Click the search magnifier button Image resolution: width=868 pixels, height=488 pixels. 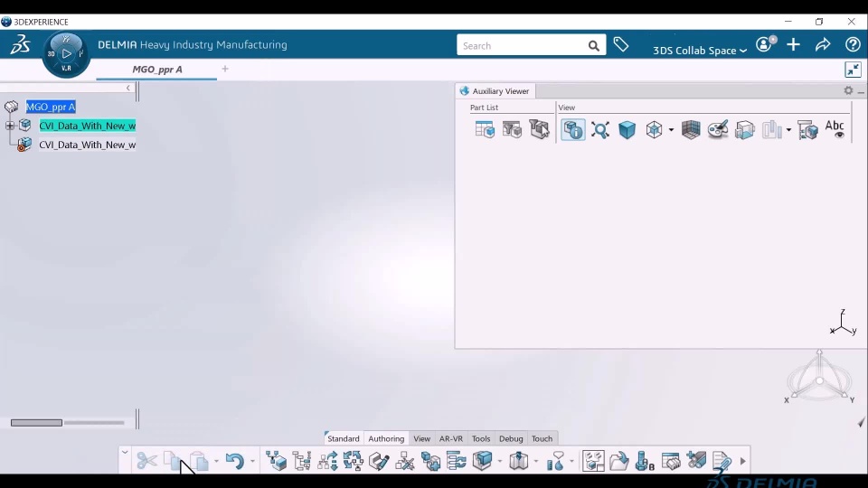pyautogui.click(x=593, y=45)
